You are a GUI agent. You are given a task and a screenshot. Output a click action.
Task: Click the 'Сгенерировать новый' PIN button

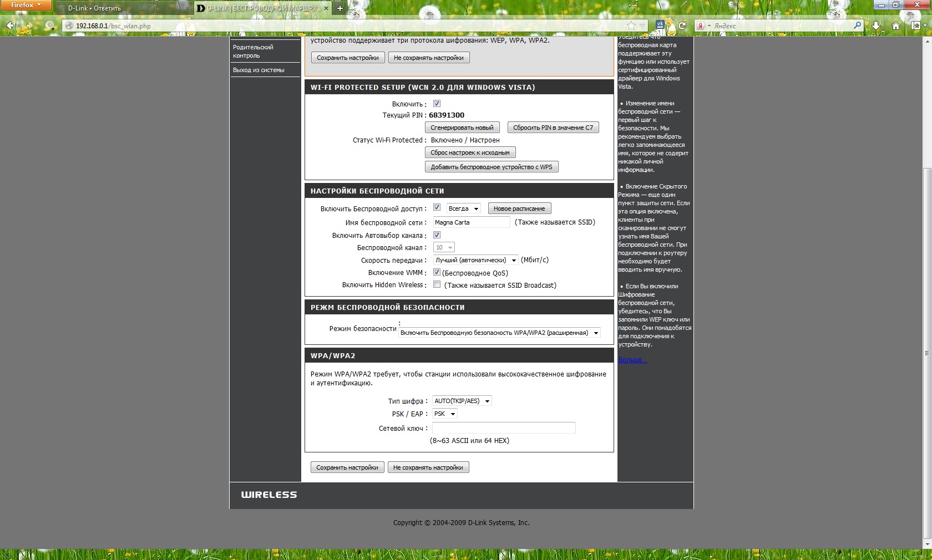tap(462, 128)
